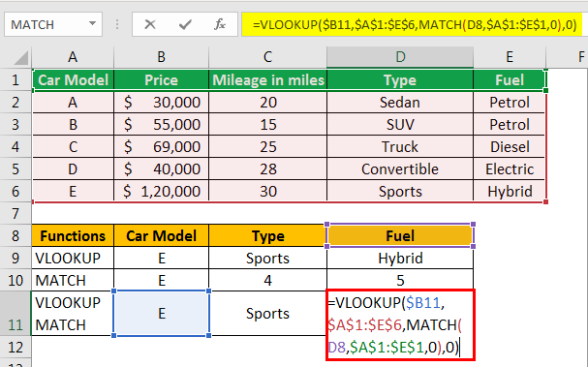Click the mileage cell '28'
588x367 pixels.
267,169
